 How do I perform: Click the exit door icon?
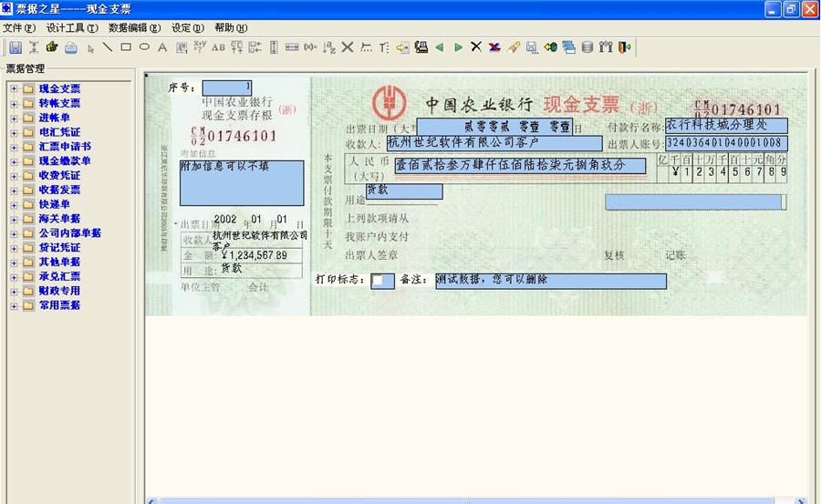point(624,47)
